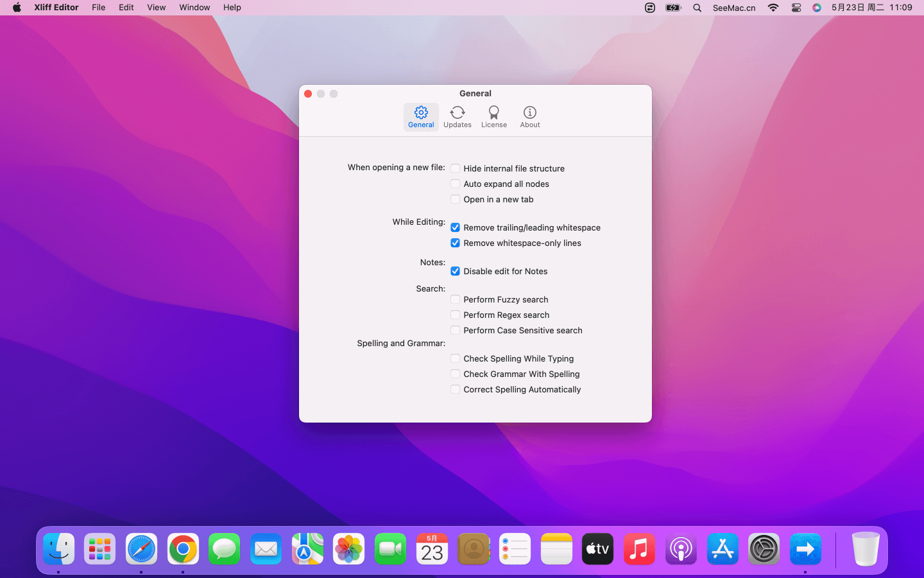Open the App Store from the Dock
Image resolution: width=924 pixels, height=578 pixels.
pyautogui.click(x=723, y=549)
